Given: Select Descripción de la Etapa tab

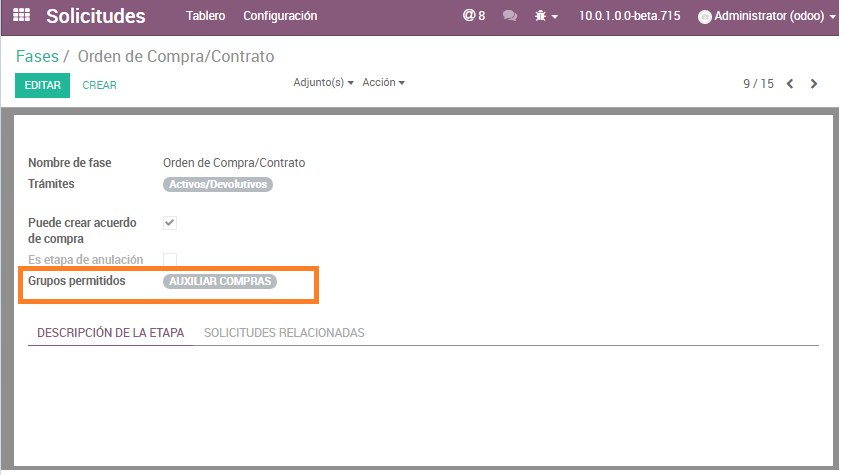Looking at the screenshot, I should [x=110, y=333].
